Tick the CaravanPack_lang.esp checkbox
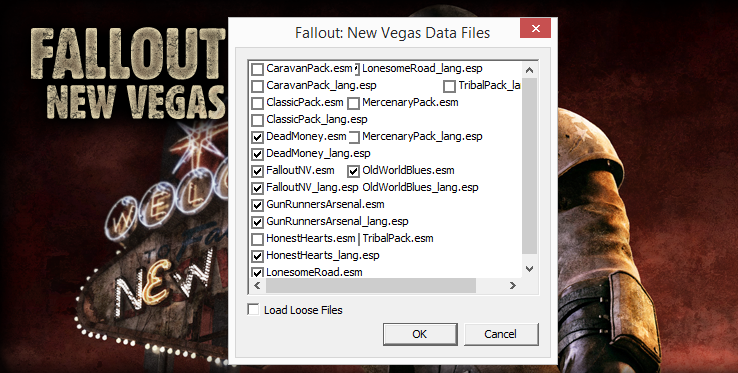 pos(257,86)
